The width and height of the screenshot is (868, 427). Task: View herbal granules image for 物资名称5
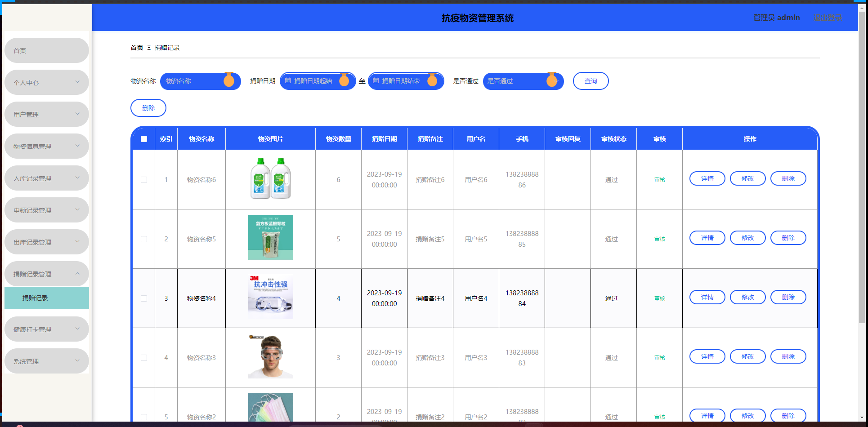pyautogui.click(x=270, y=237)
